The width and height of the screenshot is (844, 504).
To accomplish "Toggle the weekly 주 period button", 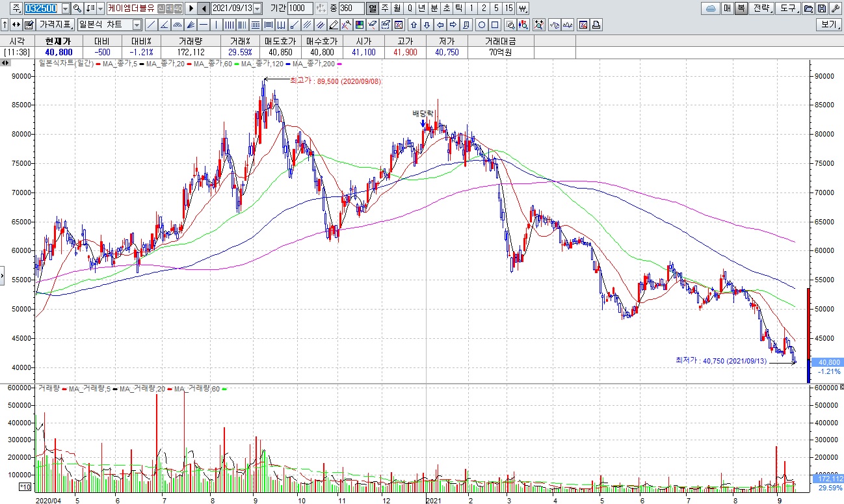I will coord(384,8).
